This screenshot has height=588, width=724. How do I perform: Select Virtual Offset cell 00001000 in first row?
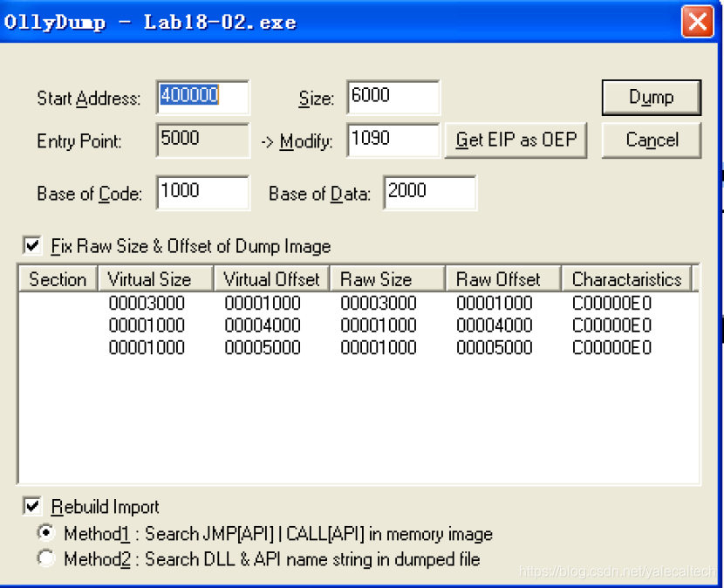click(x=263, y=304)
